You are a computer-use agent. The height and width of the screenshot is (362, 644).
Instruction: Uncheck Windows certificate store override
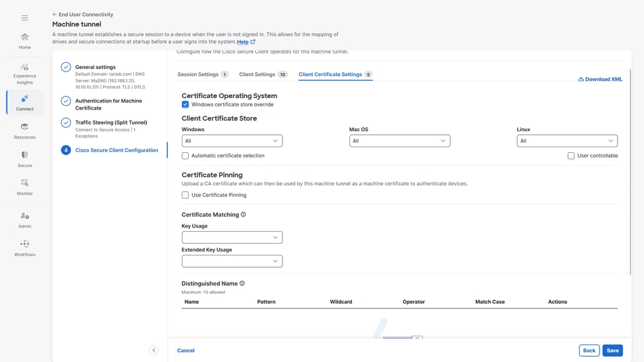185,105
